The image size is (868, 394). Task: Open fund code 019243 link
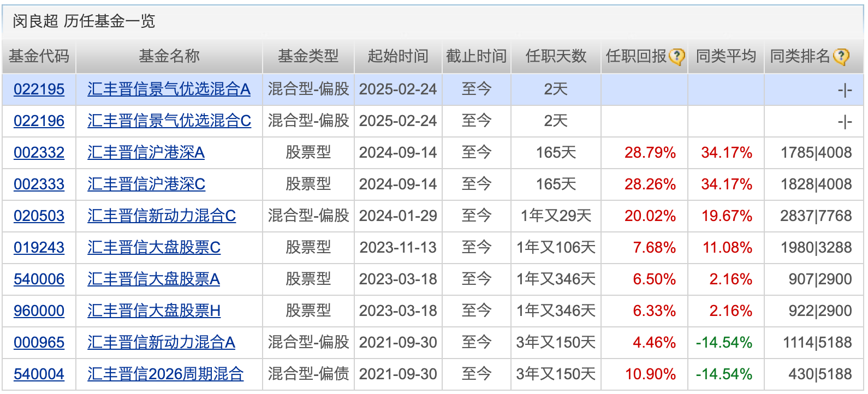coord(39,248)
